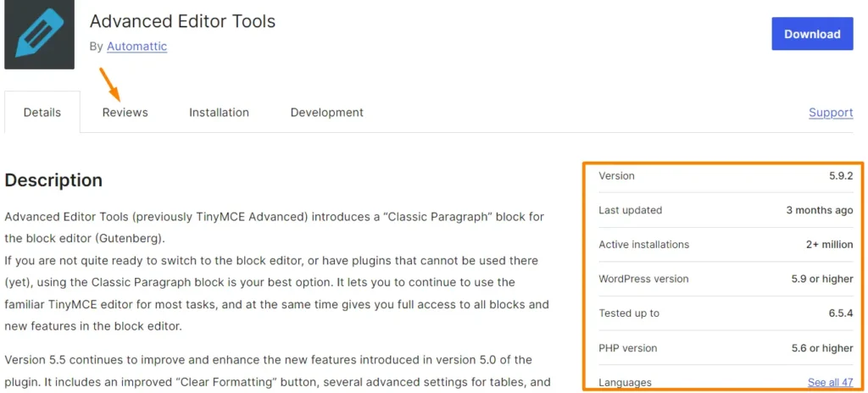
Task: Go to the Details tab
Action: (x=42, y=113)
